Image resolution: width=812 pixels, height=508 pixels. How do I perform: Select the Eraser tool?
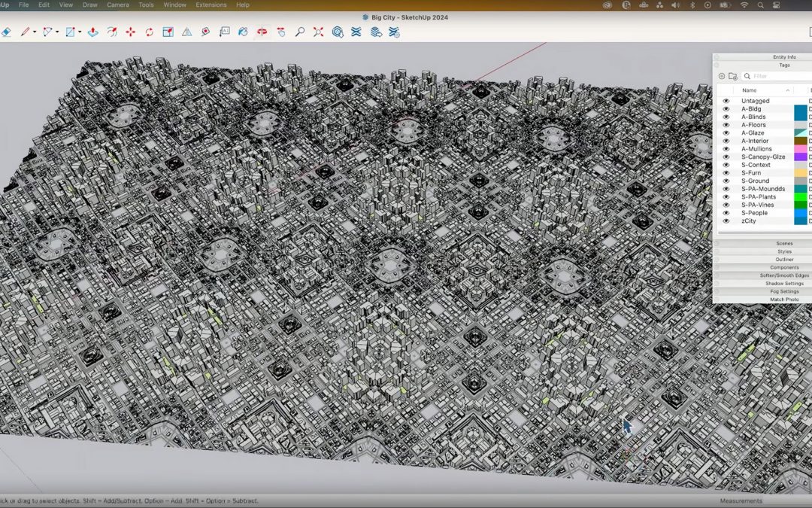[6, 32]
